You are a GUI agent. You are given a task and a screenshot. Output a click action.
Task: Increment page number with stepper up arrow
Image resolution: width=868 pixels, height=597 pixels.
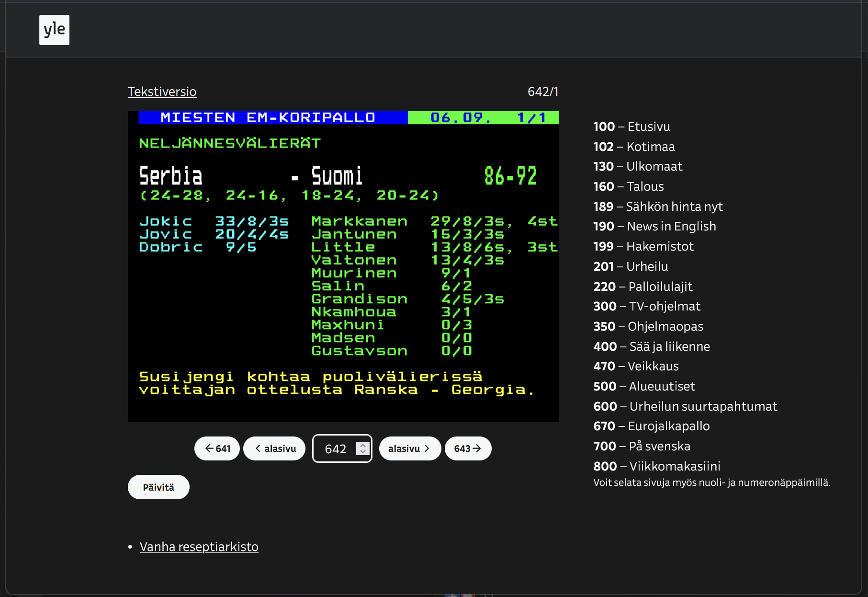point(363,445)
